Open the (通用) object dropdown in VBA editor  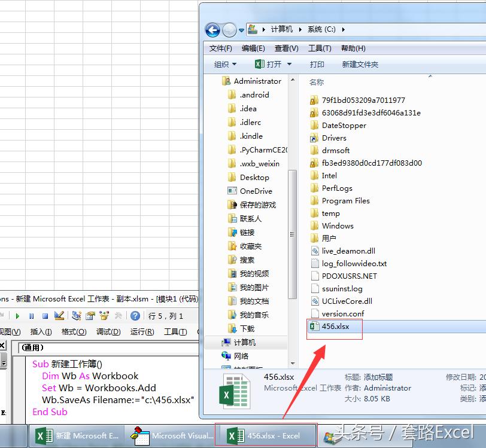[x=108, y=348]
